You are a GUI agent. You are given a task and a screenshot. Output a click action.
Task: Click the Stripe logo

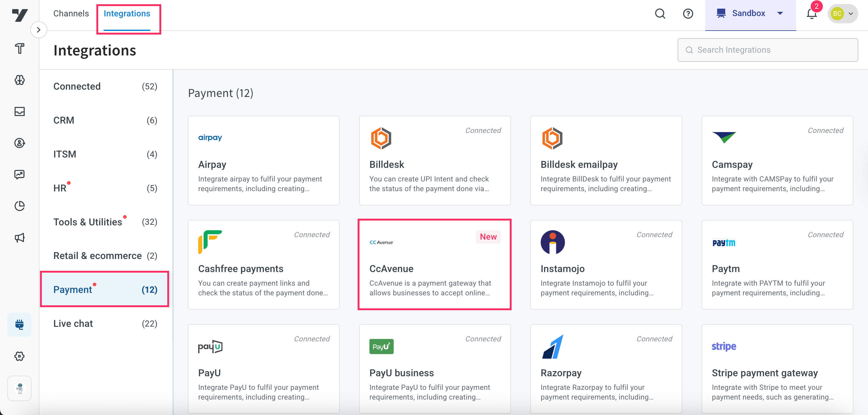[724, 346]
